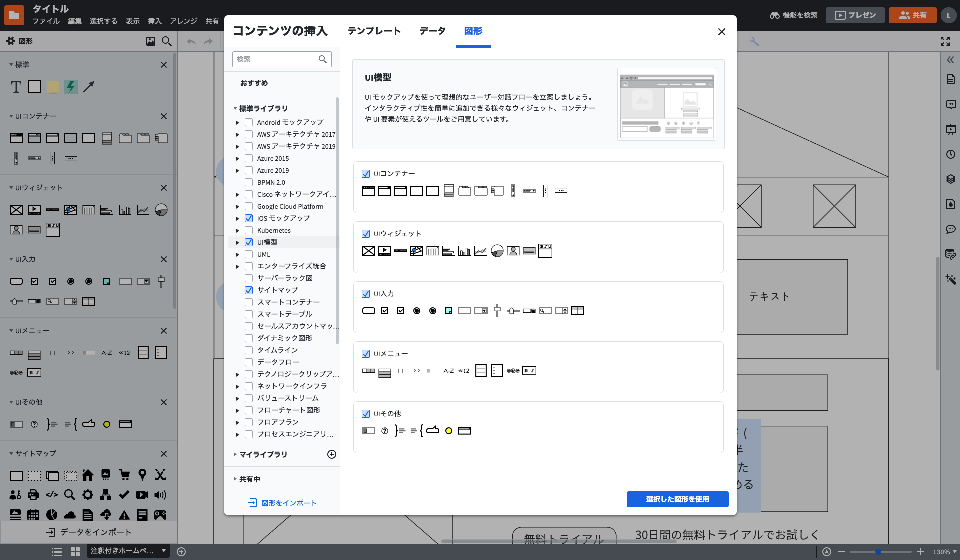Select the home icon in サイトマップ panel
Image resolution: width=960 pixels, height=560 pixels.
coord(88,475)
